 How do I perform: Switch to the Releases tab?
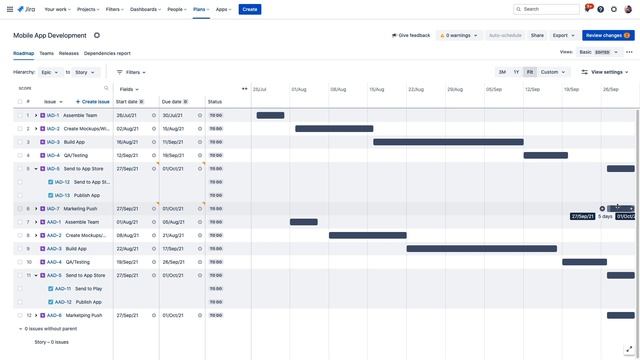(x=69, y=53)
